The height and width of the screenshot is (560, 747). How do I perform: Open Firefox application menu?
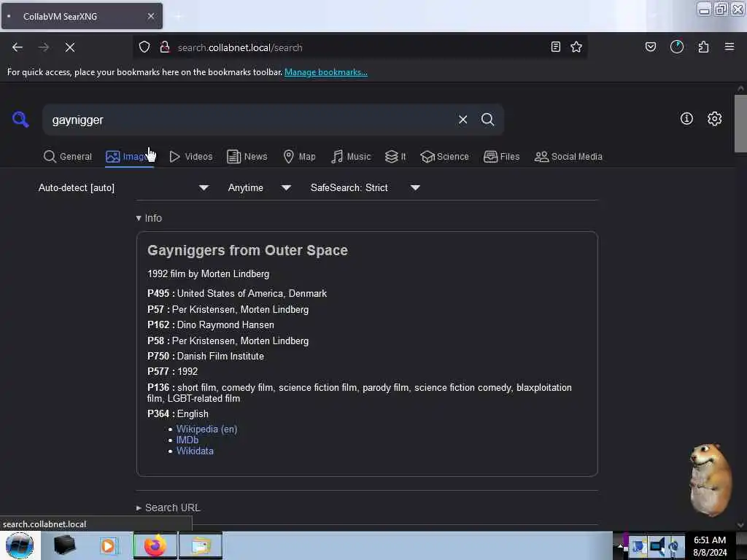point(729,47)
